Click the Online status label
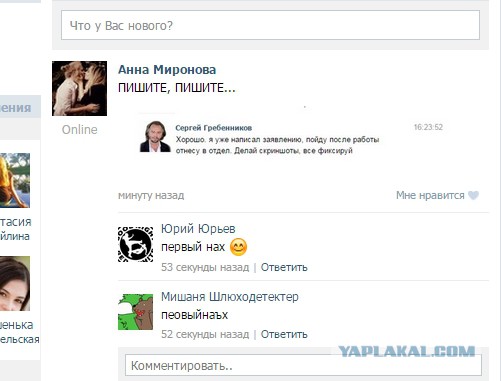Screen dimensions: 501x381 79,130
